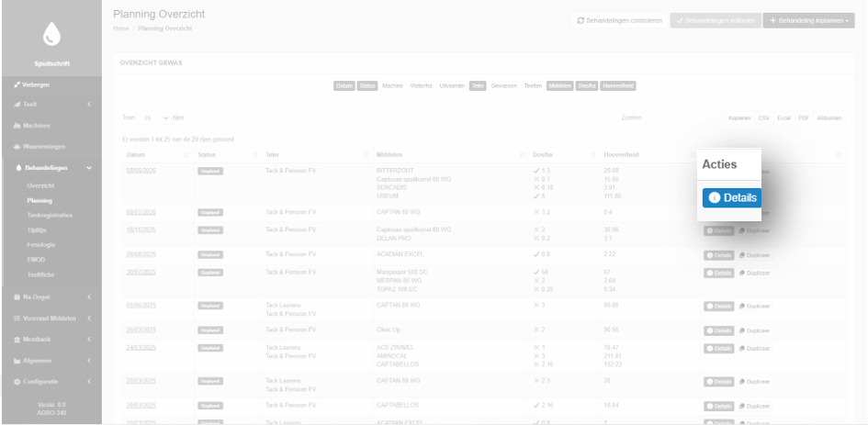Open Details for the 24/03/2025 row
Screen dimensions: 868x425
pyautogui.click(x=719, y=349)
